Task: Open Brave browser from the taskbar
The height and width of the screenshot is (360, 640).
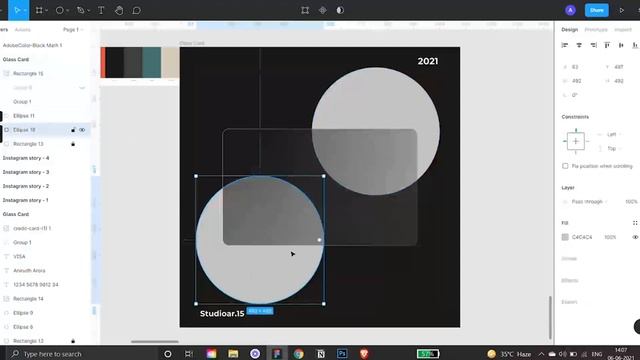Action: click(x=364, y=353)
